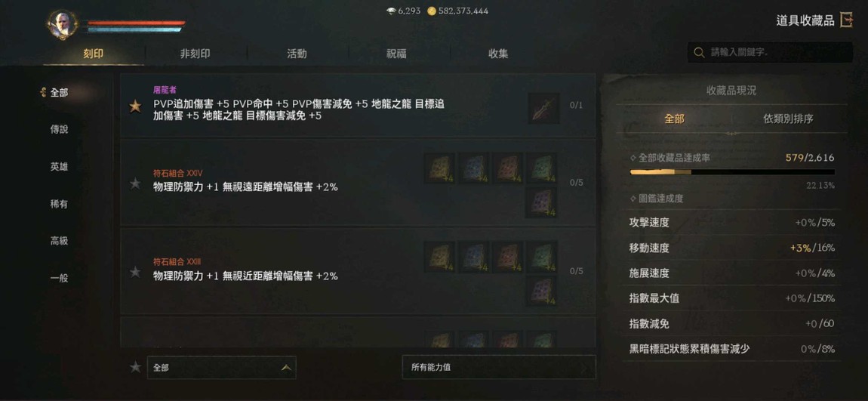Open the character portrait avatar
The image size is (868, 401).
coord(61,24)
